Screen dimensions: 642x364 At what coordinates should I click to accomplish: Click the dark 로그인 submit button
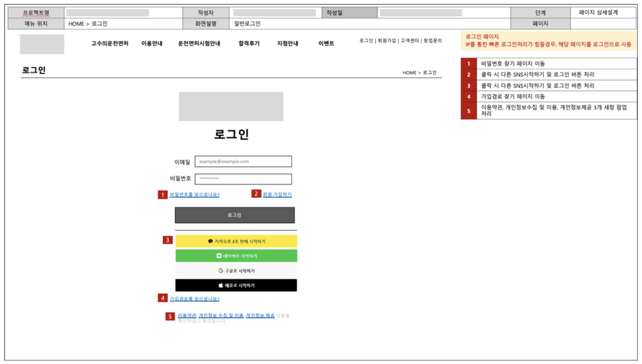tap(235, 215)
